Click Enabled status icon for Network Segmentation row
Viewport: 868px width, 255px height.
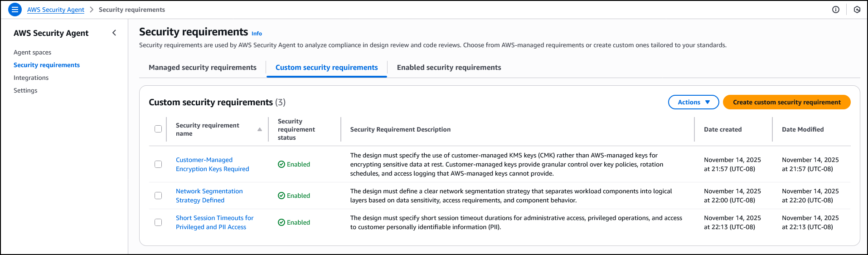click(x=281, y=196)
